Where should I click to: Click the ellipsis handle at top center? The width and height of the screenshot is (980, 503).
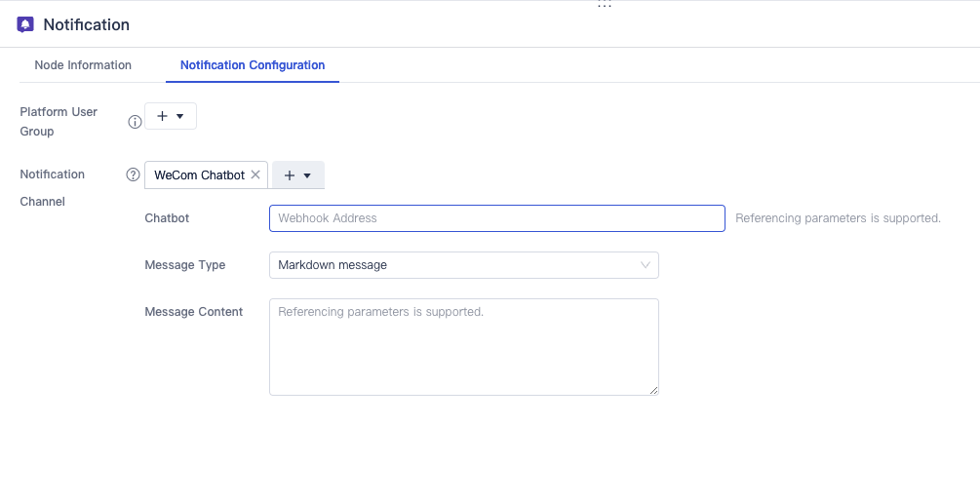point(605,5)
